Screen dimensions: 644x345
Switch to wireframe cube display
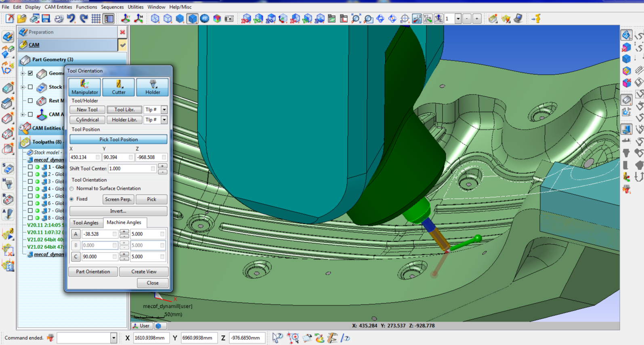(155, 19)
